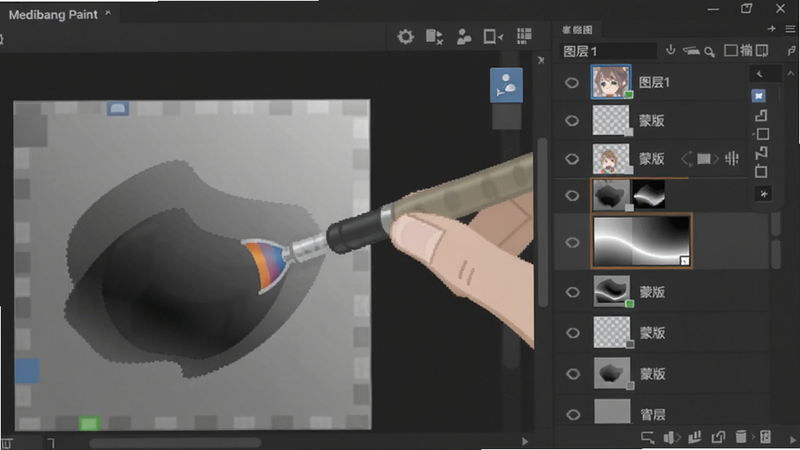The height and width of the screenshot is (450, 800).
Task: Toggle the eye of the large gradient curve layer
Action: click(572, 242)
